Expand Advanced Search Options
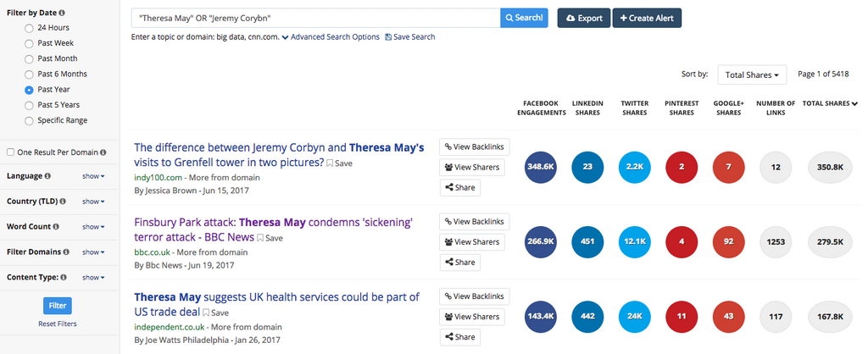Screen dimensions: 868x354 330,37
